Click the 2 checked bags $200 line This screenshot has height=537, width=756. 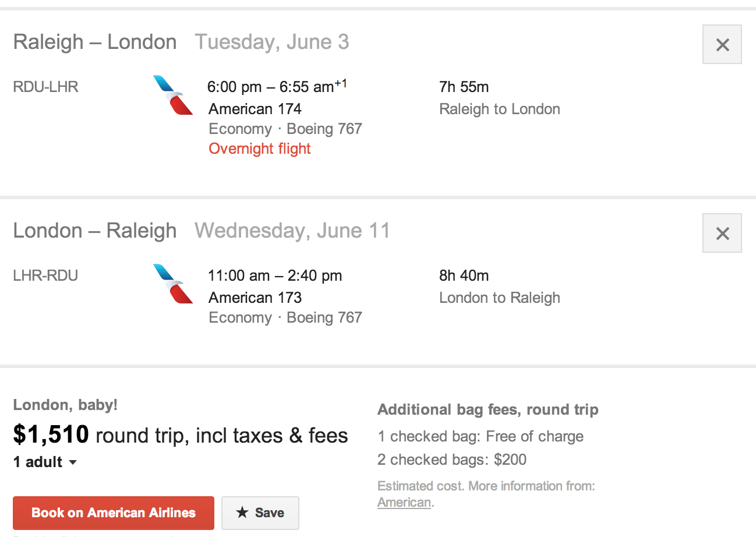click(x=452, y=460)
